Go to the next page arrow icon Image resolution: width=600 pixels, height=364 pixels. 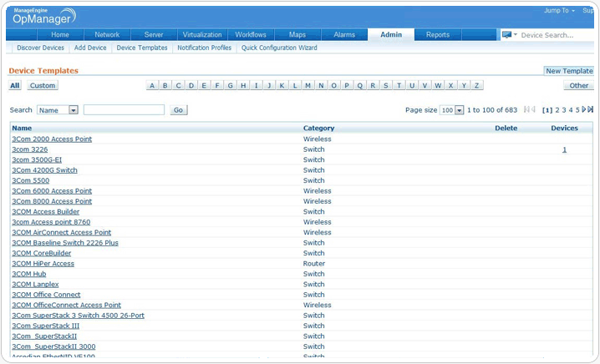coord(584,109)
